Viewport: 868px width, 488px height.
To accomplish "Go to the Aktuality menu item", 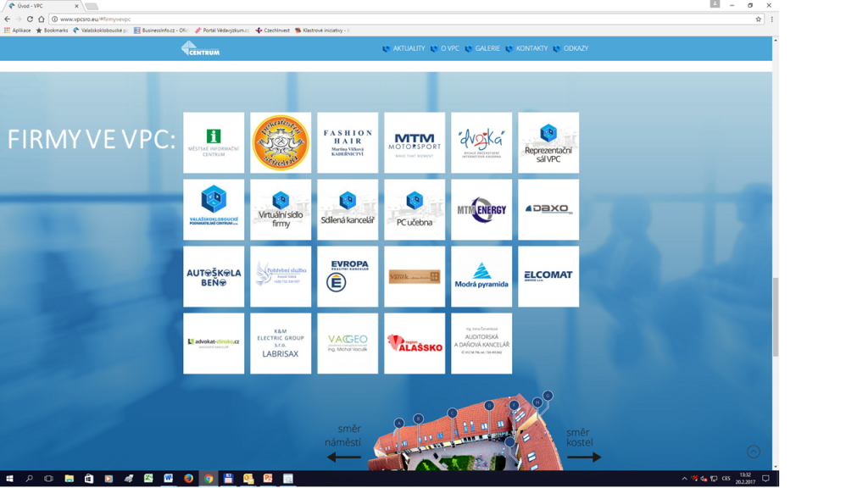I will click(409, 48).
